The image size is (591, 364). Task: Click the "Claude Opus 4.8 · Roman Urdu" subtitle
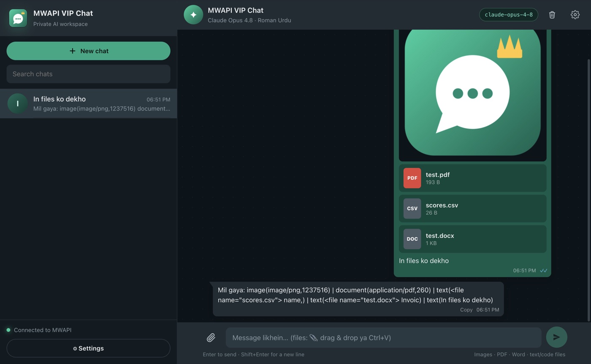[249, 20]
